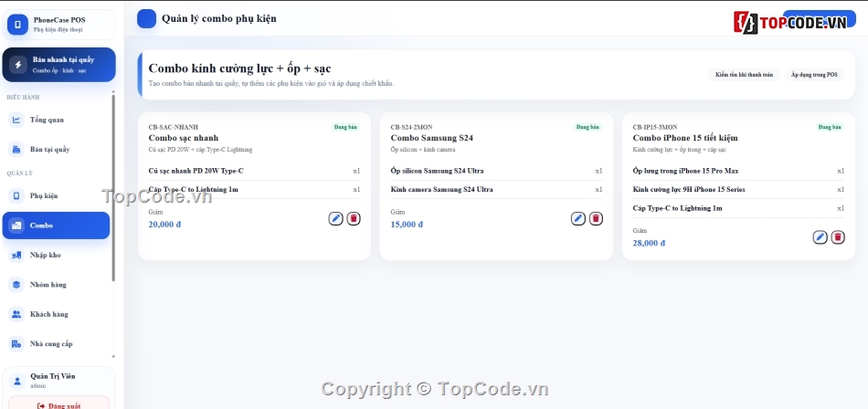Delete Combo iPhone 15 tiết kiệm

[838, 237]
